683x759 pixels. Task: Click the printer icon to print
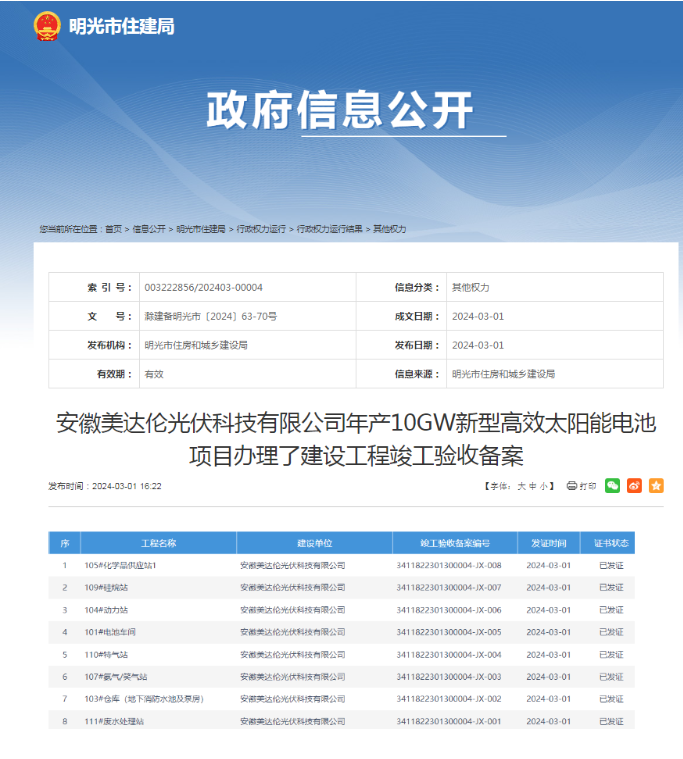572,486
